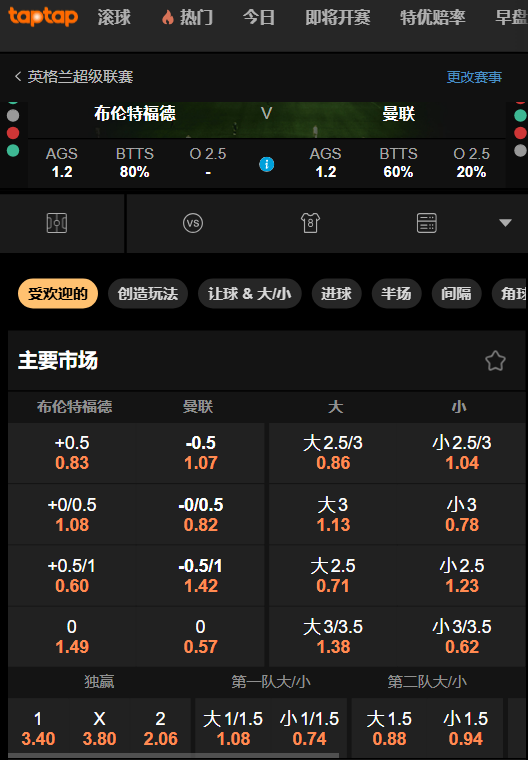Open the VS head-to-head icon

pyautogui.click(x=192, y=223)
